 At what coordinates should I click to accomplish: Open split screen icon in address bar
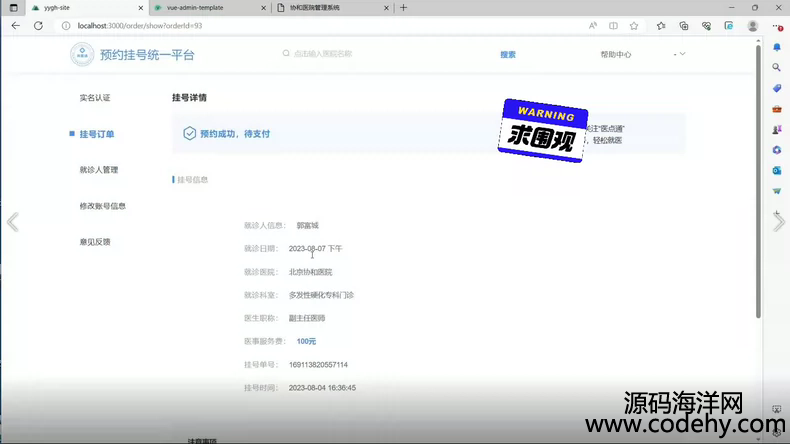click(x=613, y=26)
